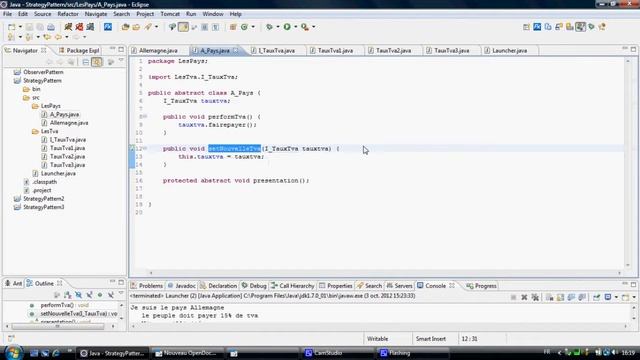Click the New Java Package icon
This screenshot has height=360, width=640.
click(x=233, y=27)
